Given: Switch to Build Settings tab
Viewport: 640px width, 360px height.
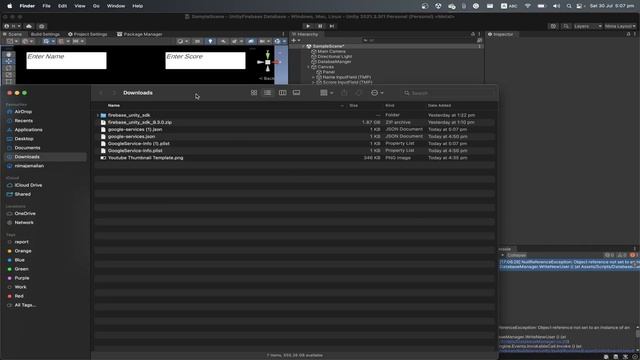Looking at the screenshot, I should pyautogui.click(x=45, y=34).
